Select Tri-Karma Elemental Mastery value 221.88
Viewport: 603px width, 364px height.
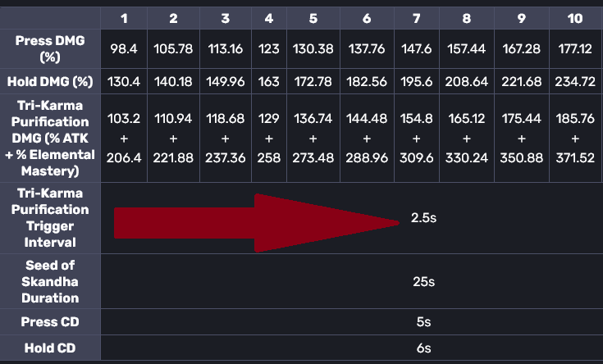click(173, 157)
